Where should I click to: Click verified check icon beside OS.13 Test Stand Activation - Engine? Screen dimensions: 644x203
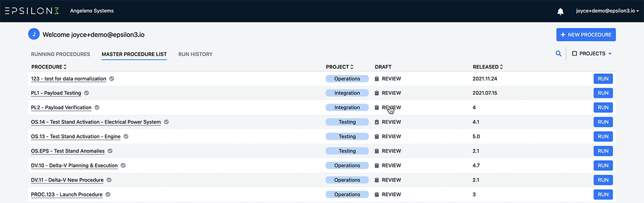(126, 136)
